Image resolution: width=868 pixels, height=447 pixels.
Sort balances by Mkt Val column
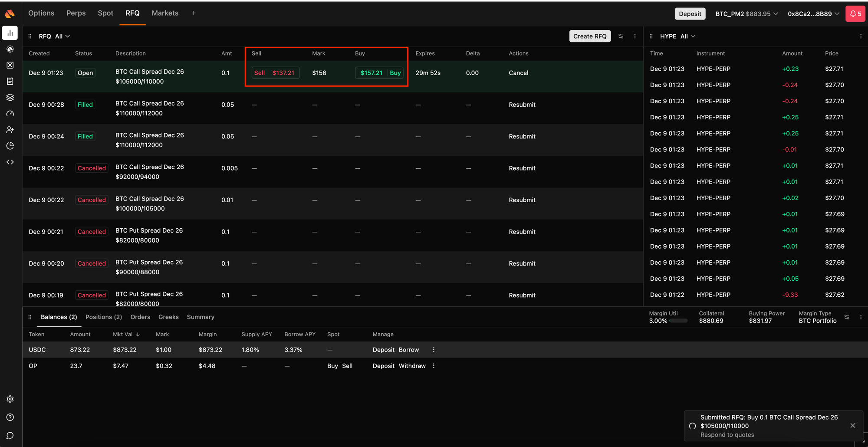pyautogui.click(x=126, y=335)
